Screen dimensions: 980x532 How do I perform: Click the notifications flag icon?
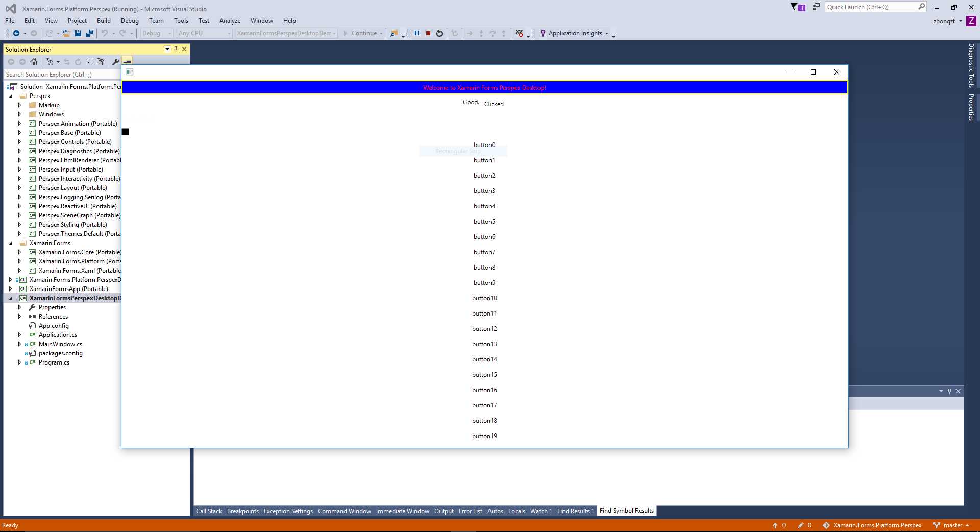point(798,7)
